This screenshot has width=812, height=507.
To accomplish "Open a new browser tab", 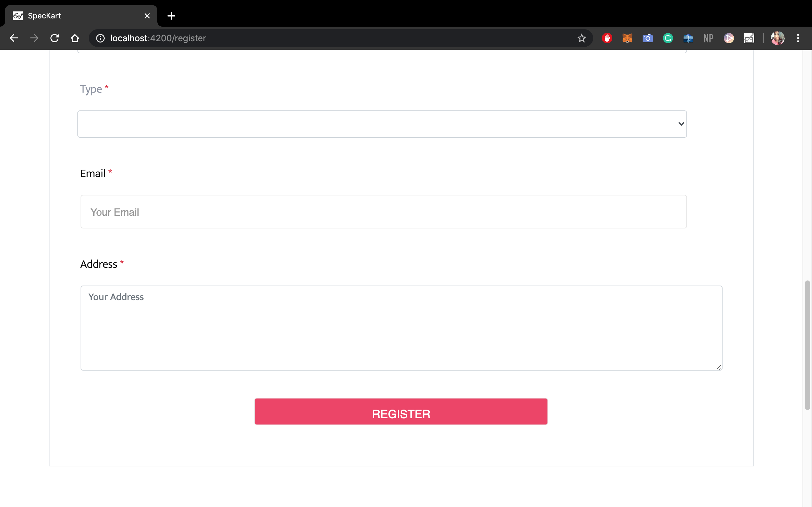I will 171,16.
